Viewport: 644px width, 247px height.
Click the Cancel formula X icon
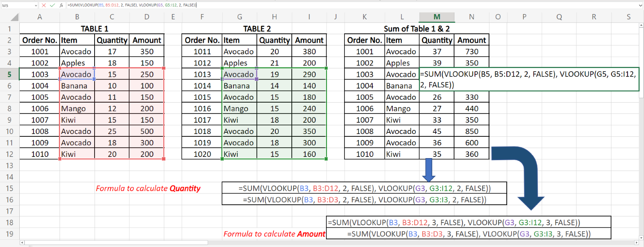[x=44, y=5]
